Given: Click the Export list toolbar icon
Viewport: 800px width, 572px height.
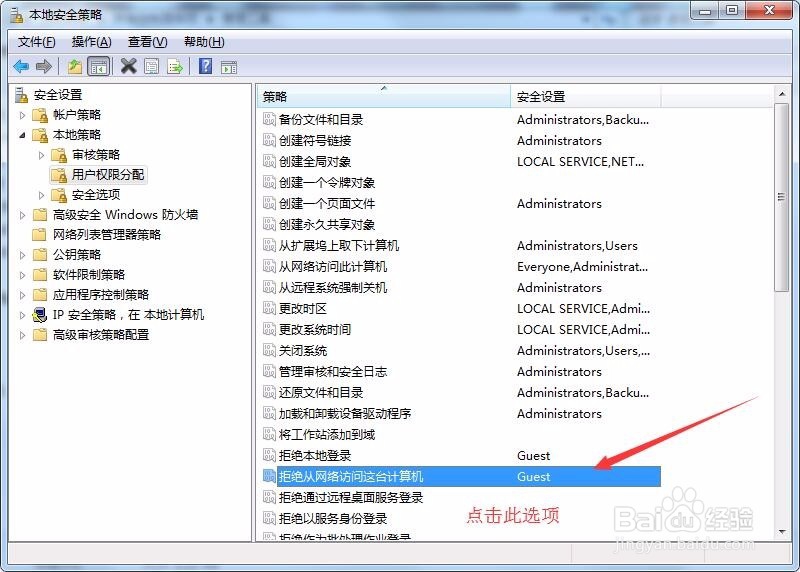Looking at the screenshot, I should (x=175, y=66).
